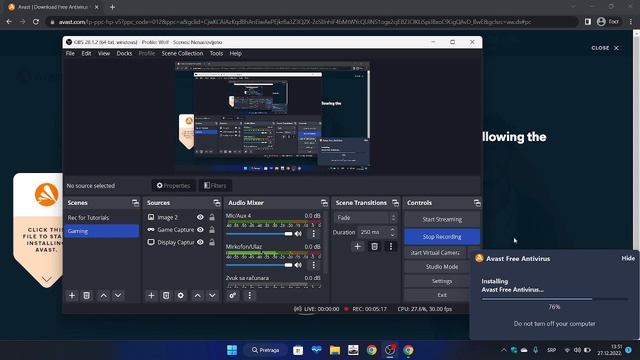This screenshot has width=640, height=360.
Task: Open Scene Collection menu in OBS
Action: (x=182, y=53)
